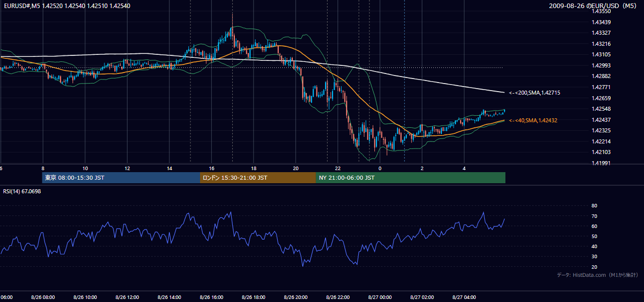Image resolution: width=644 pixels, height=302 pixels.
Task: Click RSI scale value 80
Action: click(594, 206)
